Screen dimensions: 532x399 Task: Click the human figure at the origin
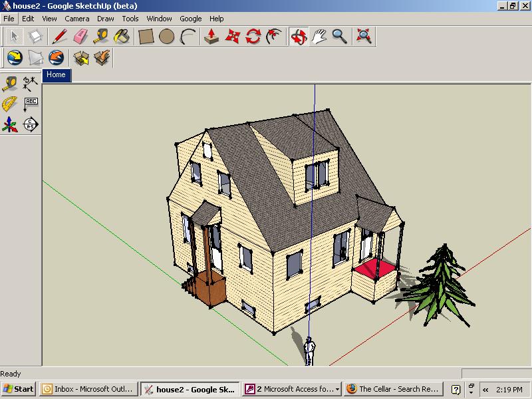tap(309, 351)
